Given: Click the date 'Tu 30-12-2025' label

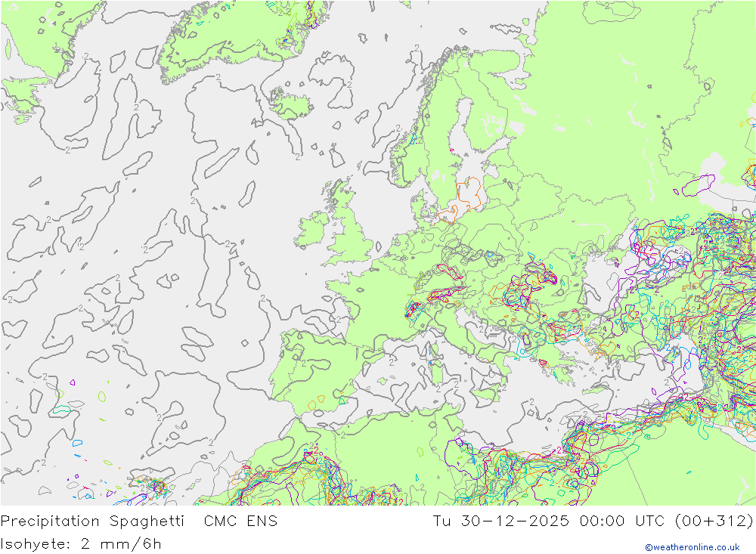Looking at the screenshot, I should tap(501, 522).
